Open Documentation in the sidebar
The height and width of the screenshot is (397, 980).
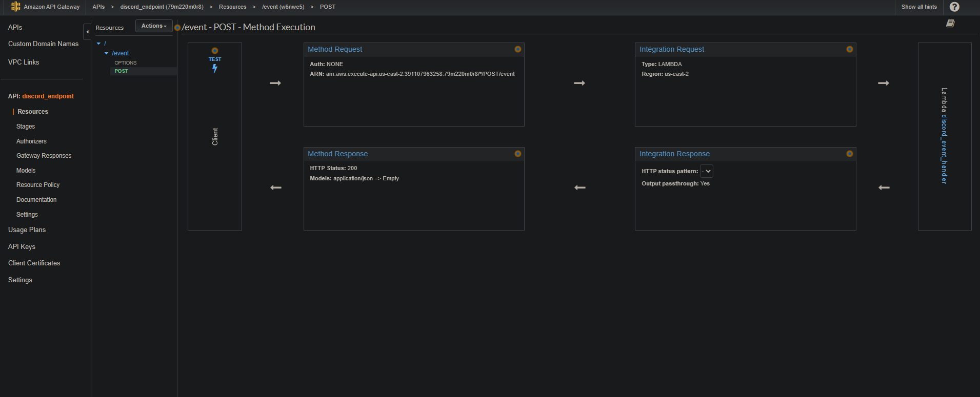coord(36,200)
